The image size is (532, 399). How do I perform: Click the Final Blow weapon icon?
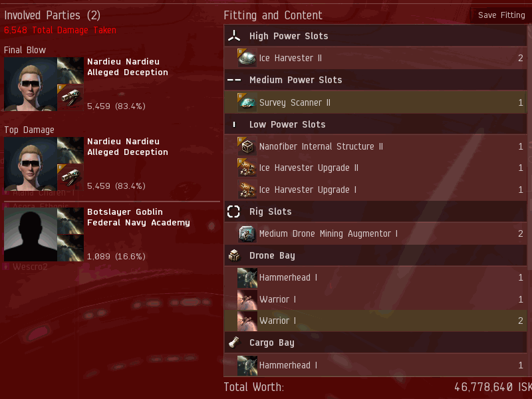[x=70, y=97]
